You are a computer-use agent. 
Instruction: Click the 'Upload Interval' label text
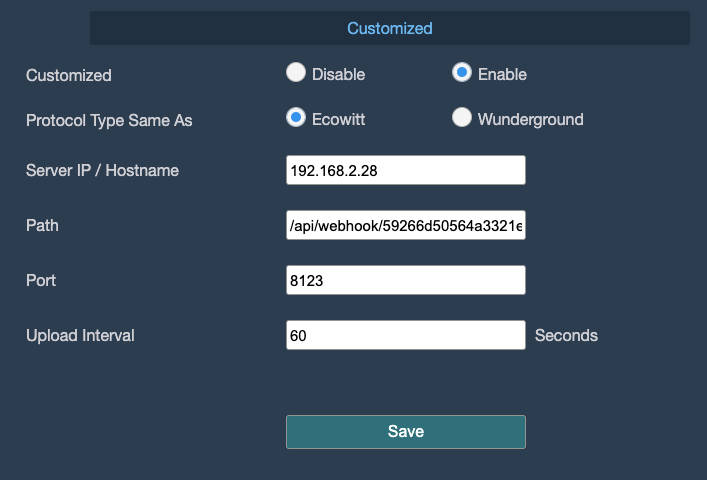pos(80,336)
